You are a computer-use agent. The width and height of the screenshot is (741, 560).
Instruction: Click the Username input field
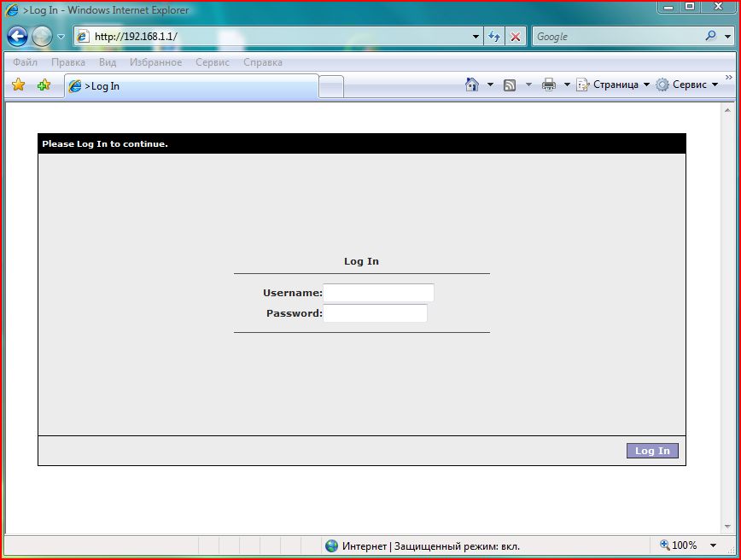(378, 293)
